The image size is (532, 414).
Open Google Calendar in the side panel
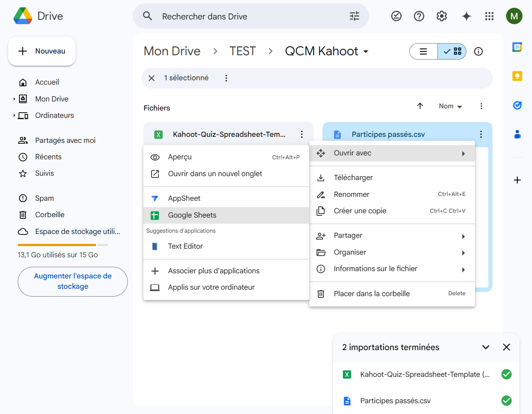coord(517,47)
